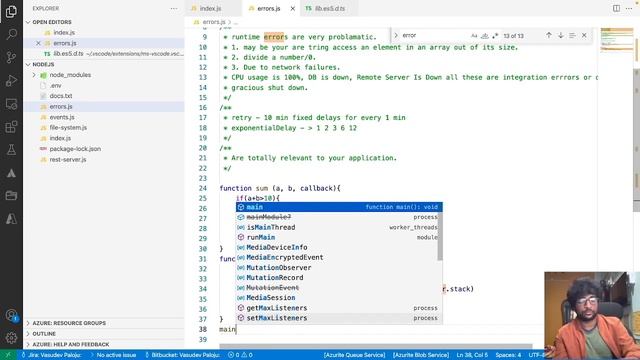Go to next match in find widget
640x360 pixels.
[x=561, y=36]
